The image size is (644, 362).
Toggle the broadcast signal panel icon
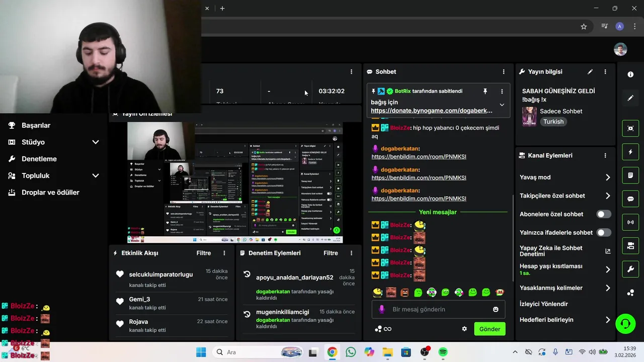630,222
